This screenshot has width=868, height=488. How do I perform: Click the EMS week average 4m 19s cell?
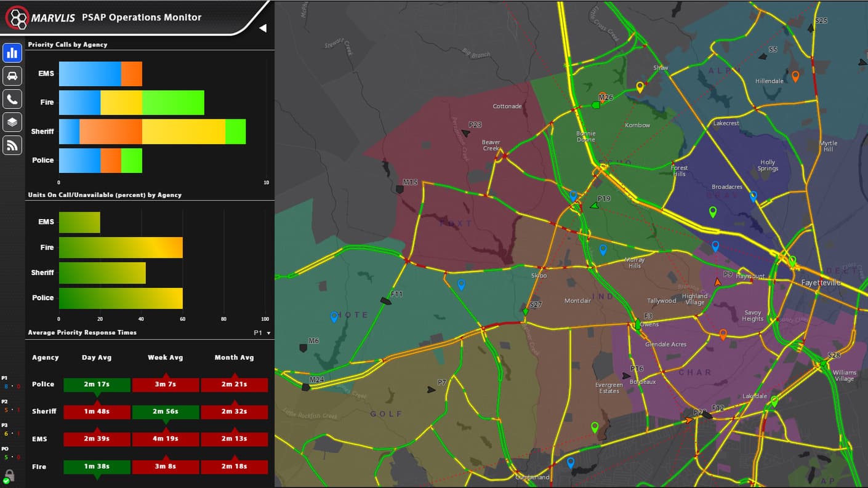click(x=165, y=439)
